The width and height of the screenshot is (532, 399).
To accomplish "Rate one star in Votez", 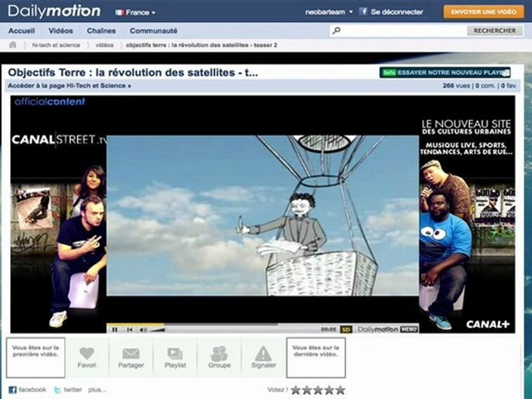I will point(296,390).
